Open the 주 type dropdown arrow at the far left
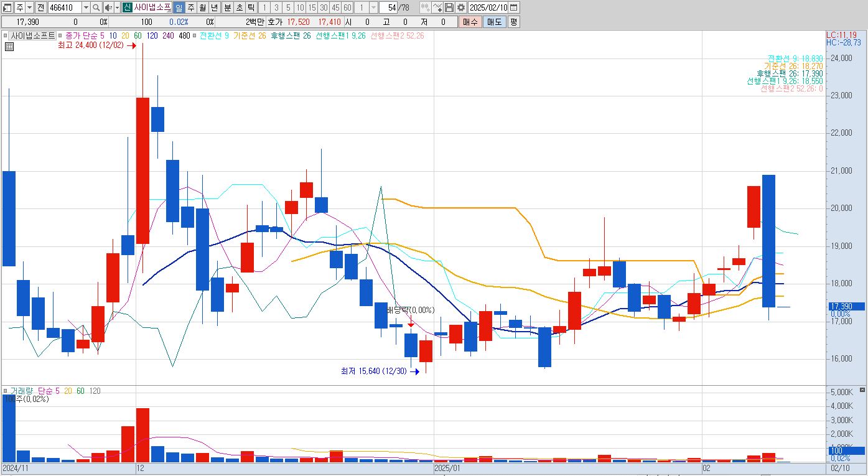 click(x=29, y=7)
